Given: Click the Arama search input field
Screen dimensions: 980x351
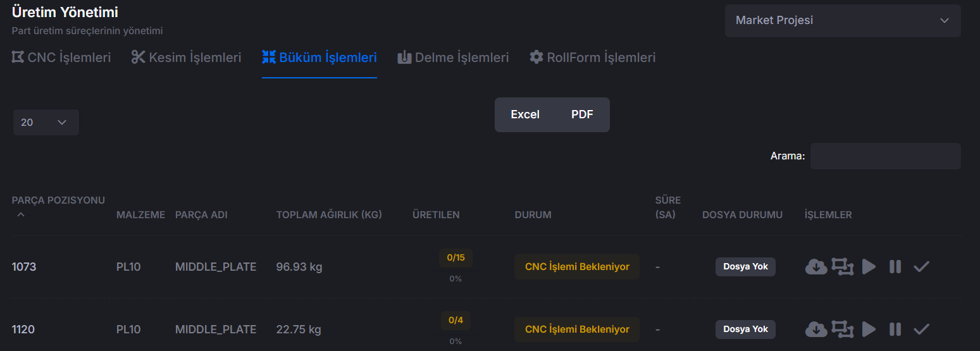Looking at the screenshot, I should (885, 156).
